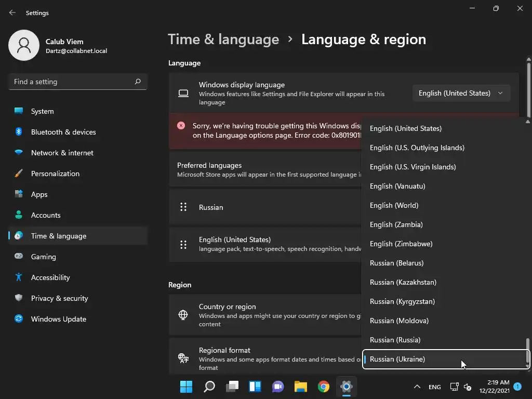The width and height of the screenshot is (532, 399).
Task: Open the Country or region setting row
Action: click(x=265, y=315)
